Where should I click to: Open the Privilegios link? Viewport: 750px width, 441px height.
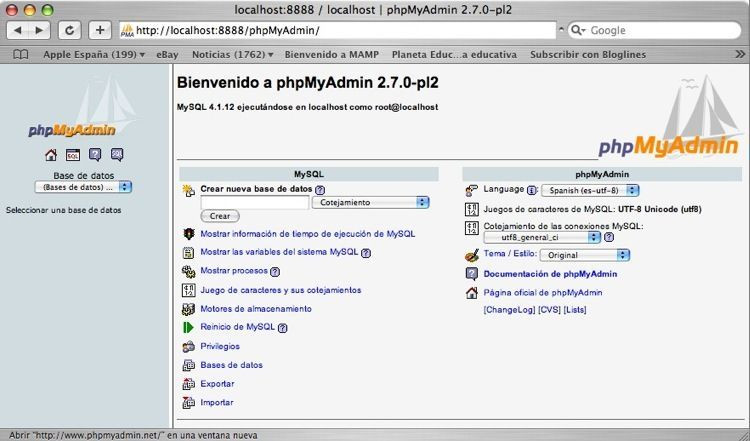click(220, 346)
